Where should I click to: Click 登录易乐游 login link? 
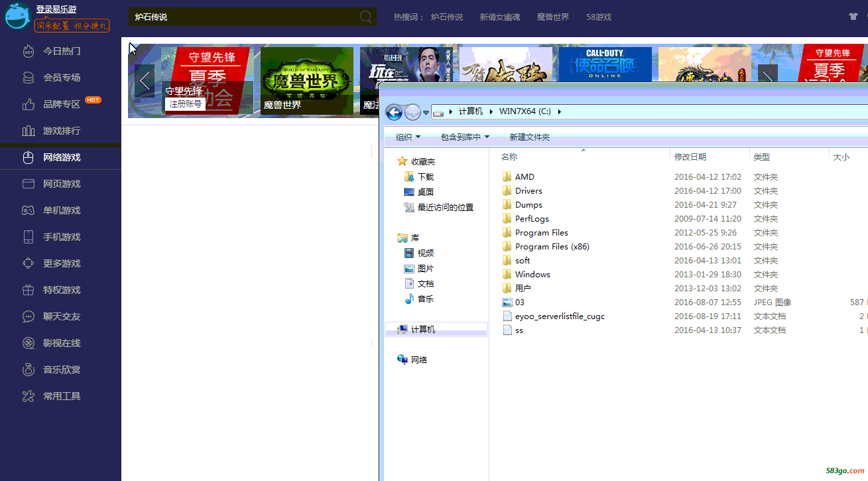pos(56,9)
